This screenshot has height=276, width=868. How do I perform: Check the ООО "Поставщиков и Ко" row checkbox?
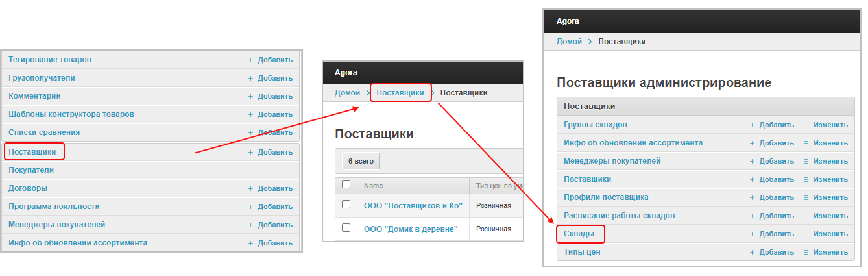(346, 205)
